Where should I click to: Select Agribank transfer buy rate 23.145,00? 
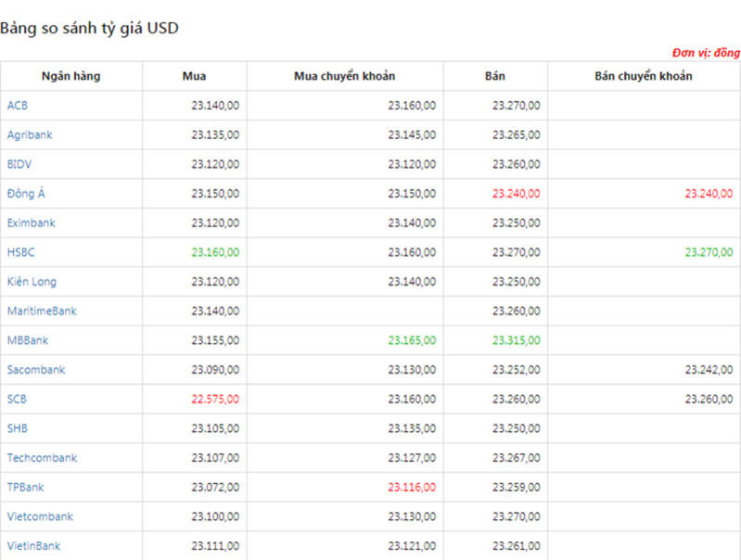tap(412, 134)
